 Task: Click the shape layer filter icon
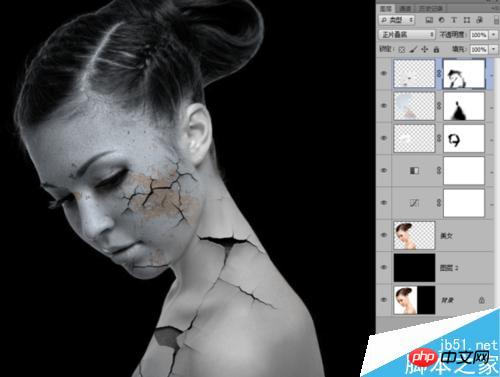[x=467, y=20]
